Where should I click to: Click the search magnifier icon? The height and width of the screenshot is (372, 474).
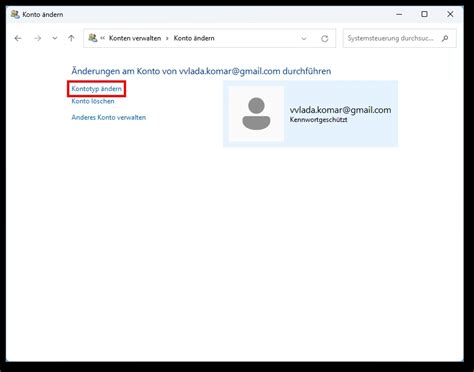pyautogui.click(x=445, y=38)
